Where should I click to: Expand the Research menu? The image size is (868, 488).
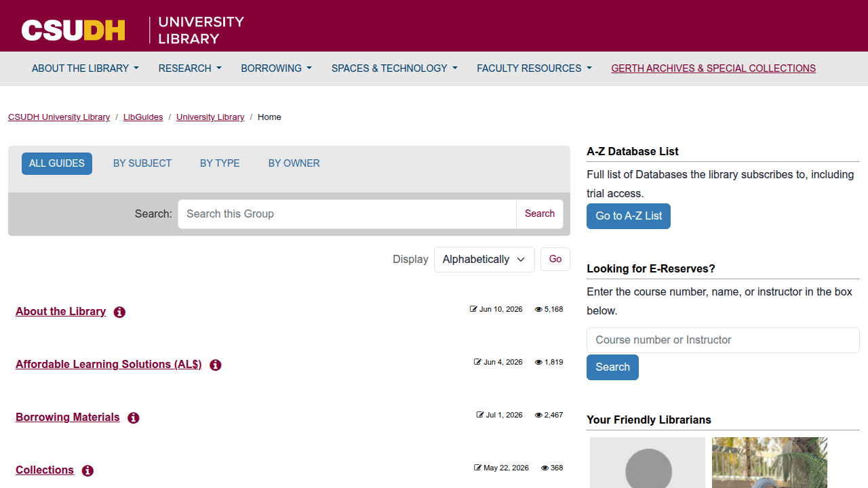[x=190, y=68]
